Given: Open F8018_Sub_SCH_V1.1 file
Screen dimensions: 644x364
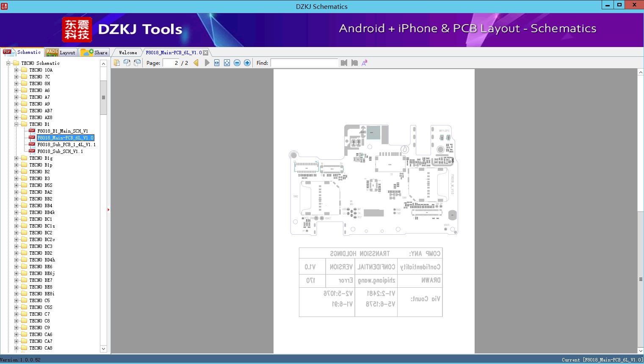Looking at the screenshot, I should (60, 151).
